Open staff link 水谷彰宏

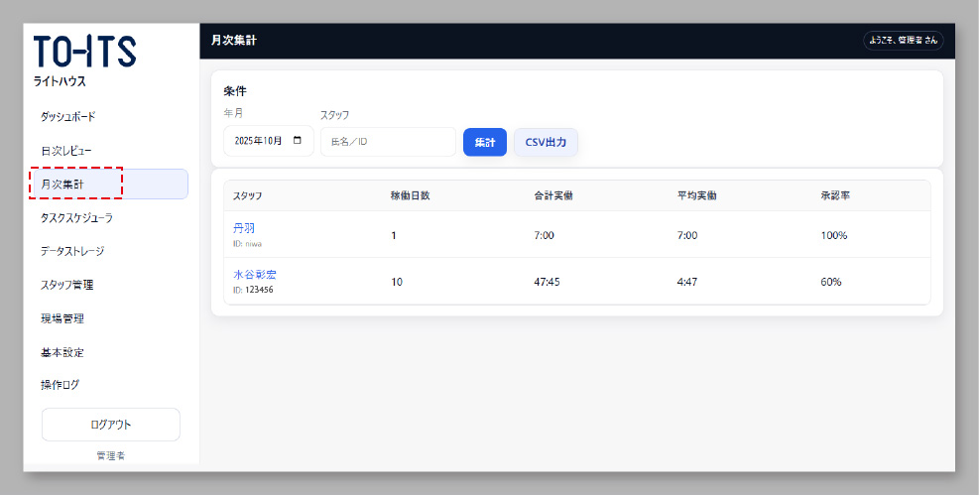(255, 275)
